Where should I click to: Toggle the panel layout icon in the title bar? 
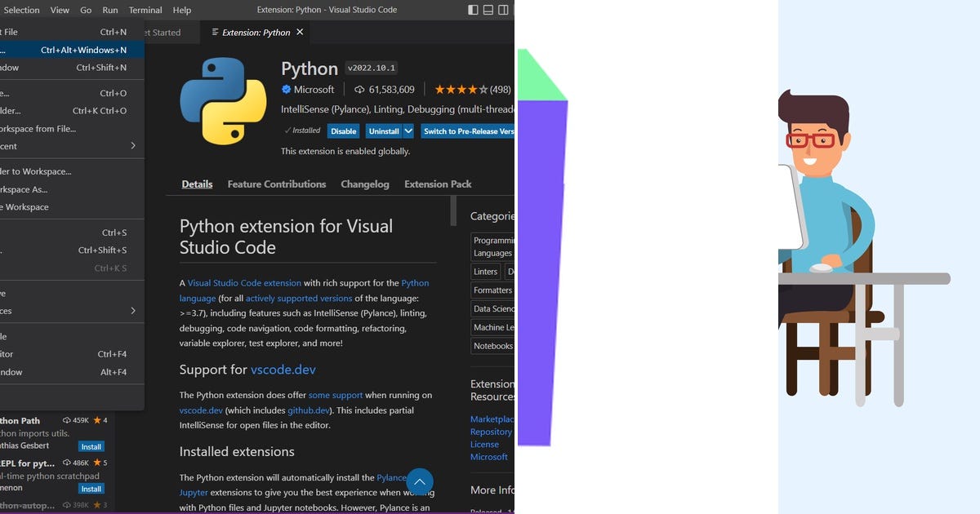pos(488,9)
